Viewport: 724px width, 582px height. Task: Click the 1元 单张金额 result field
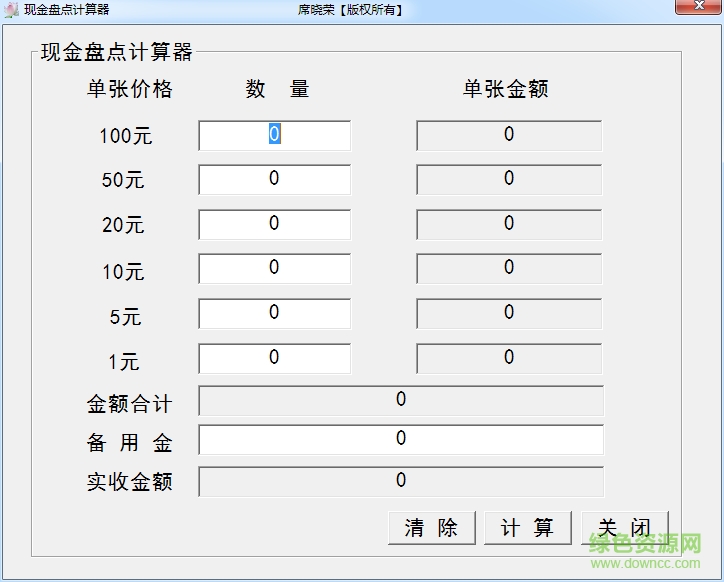509,358
